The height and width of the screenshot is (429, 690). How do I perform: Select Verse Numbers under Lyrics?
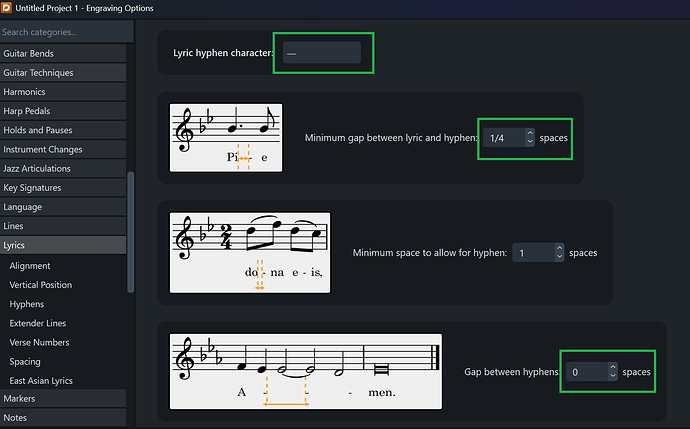[40, 342]
